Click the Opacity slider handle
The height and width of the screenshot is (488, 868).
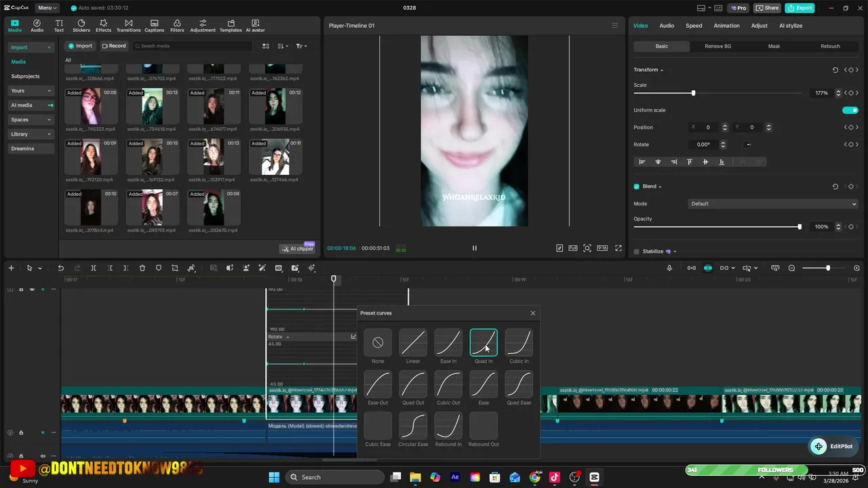800,227
